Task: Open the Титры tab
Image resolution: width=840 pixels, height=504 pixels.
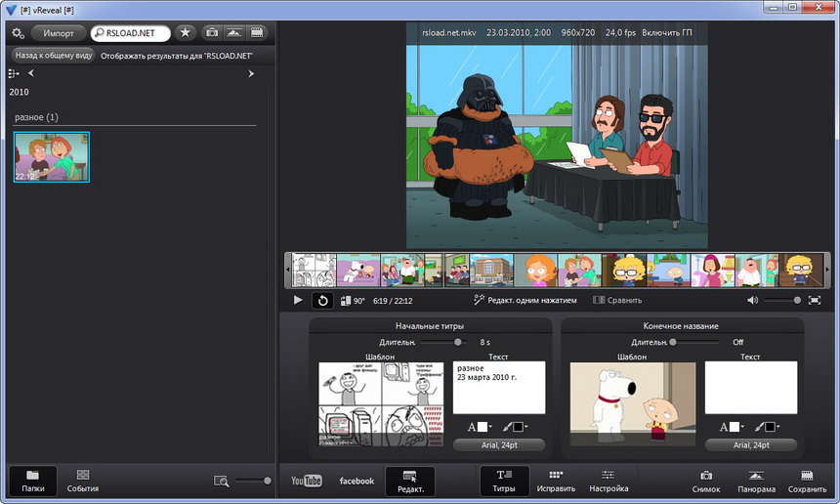Action: point(504,481)
